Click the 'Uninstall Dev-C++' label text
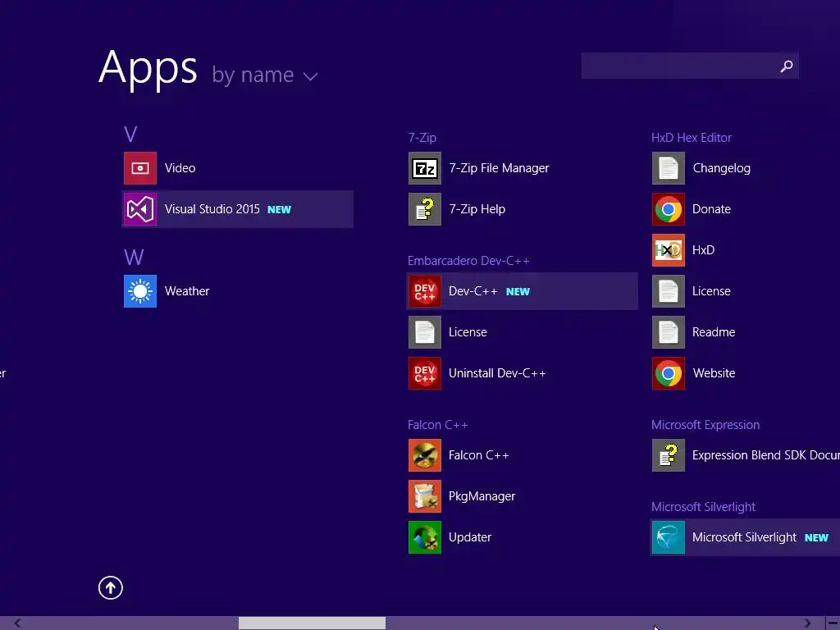This screenshot has width=840, height=630. point(497,373)
